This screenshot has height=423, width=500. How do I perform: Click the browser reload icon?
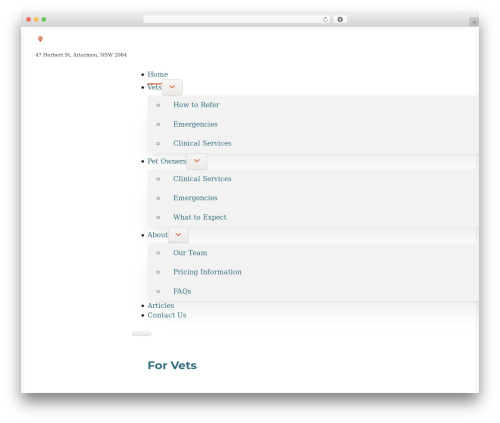point(325,19)
